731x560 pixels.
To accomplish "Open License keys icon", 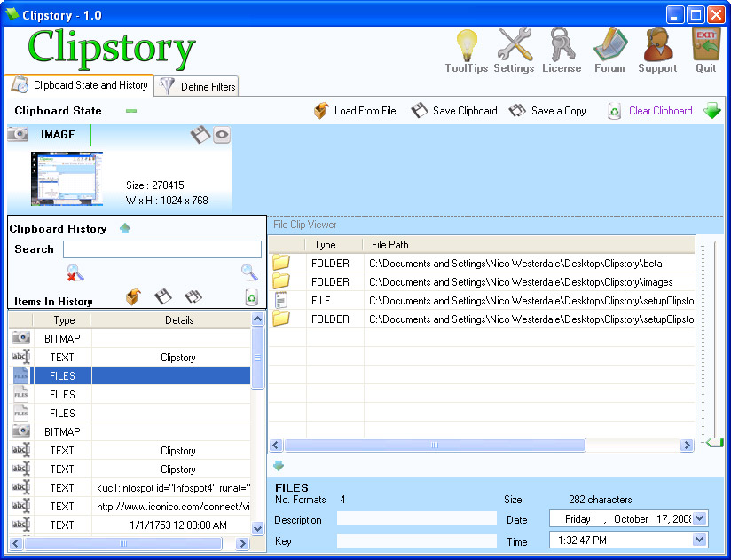I will pyautogui.click(x=562, y=44).
